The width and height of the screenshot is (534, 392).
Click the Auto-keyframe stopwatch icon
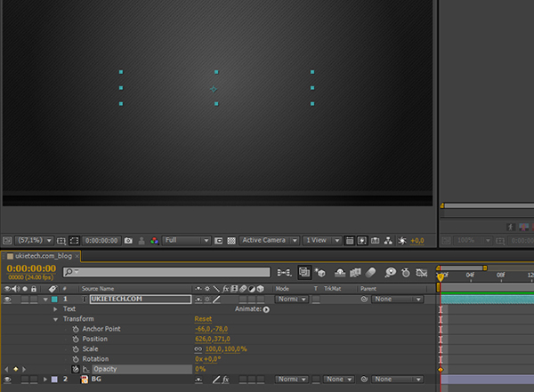pos(406,273)
